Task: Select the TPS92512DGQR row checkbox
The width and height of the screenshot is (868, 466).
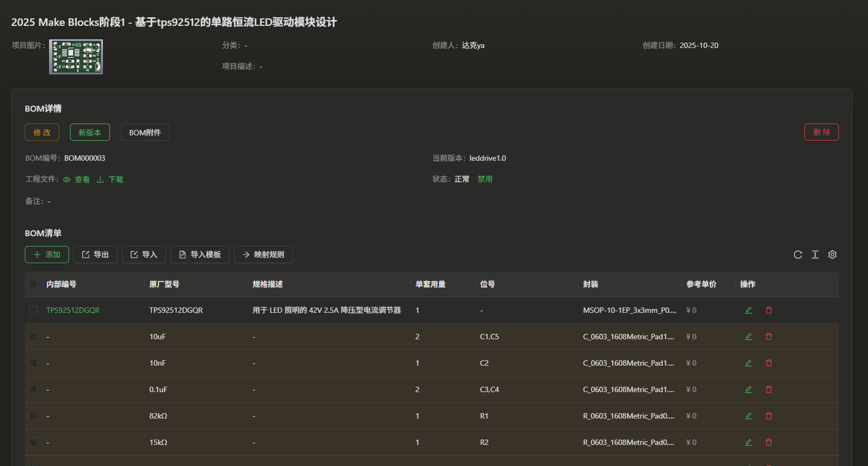Action: click(x=33, y=310)
